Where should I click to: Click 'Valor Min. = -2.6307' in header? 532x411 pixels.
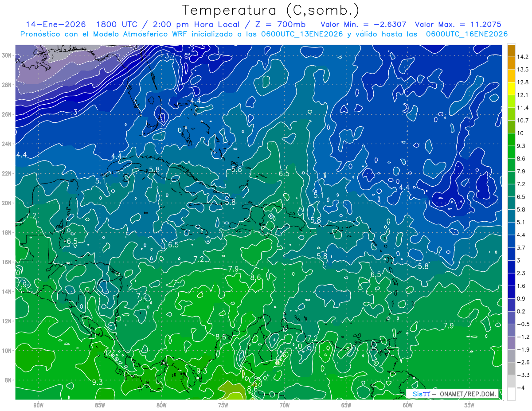pos(364,24)
